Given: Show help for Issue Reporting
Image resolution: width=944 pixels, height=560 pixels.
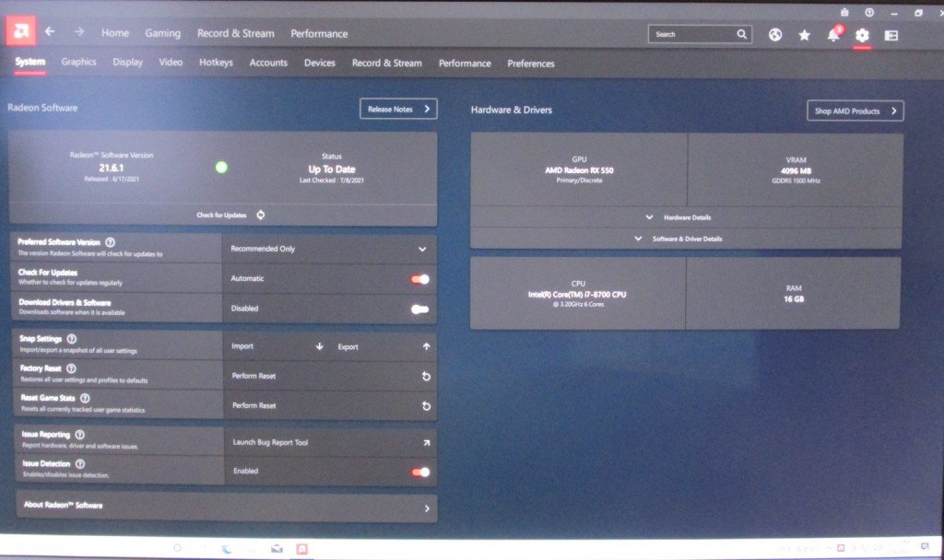Looking at the screenshot, I should tap(79, 435).
